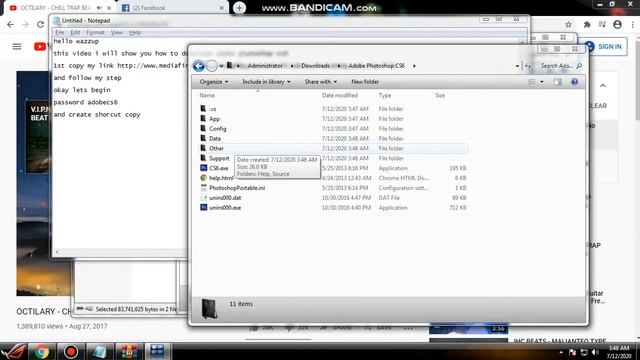Viewport: 640px width, 360px height.
Task: Click the 3:48 AM system clock
Action: (619, 348)
